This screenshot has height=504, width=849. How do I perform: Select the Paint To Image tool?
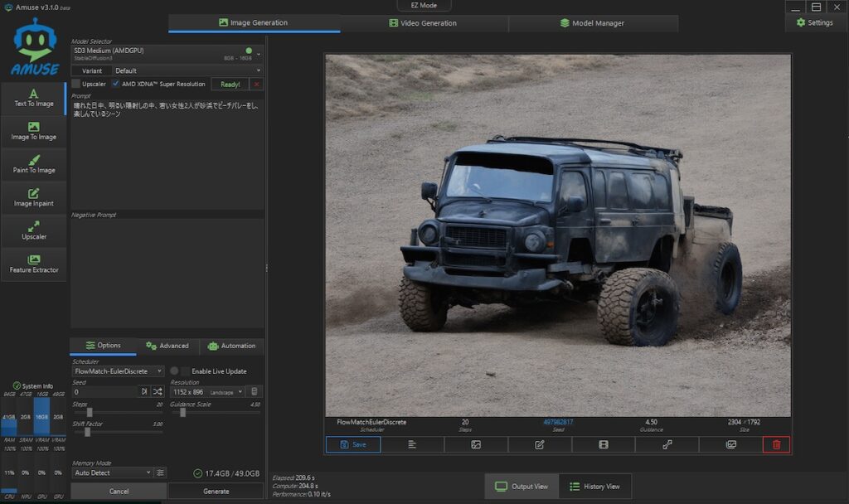click(x=34, y=165)
